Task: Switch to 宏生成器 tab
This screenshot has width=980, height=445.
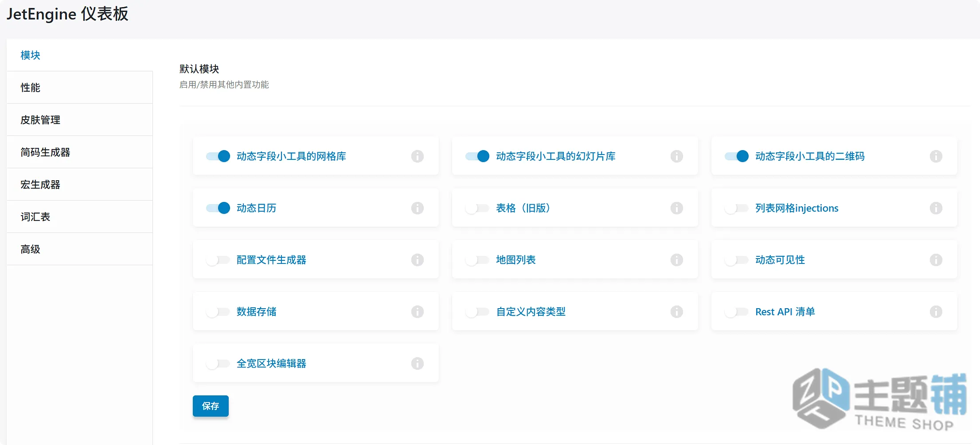Action: point(80,184)
